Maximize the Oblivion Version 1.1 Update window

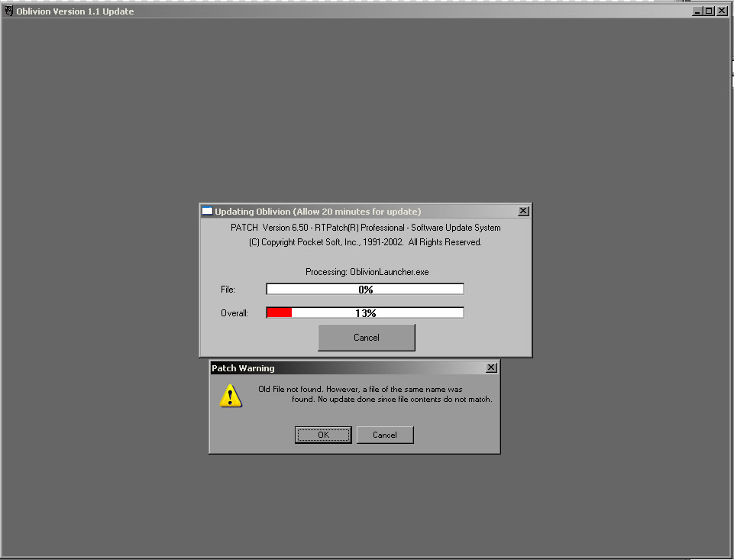click(x=710, y=11)
